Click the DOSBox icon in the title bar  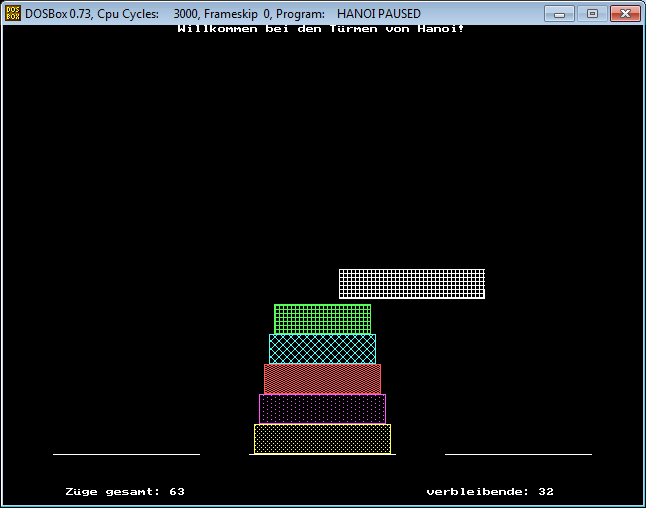(13, 14)
